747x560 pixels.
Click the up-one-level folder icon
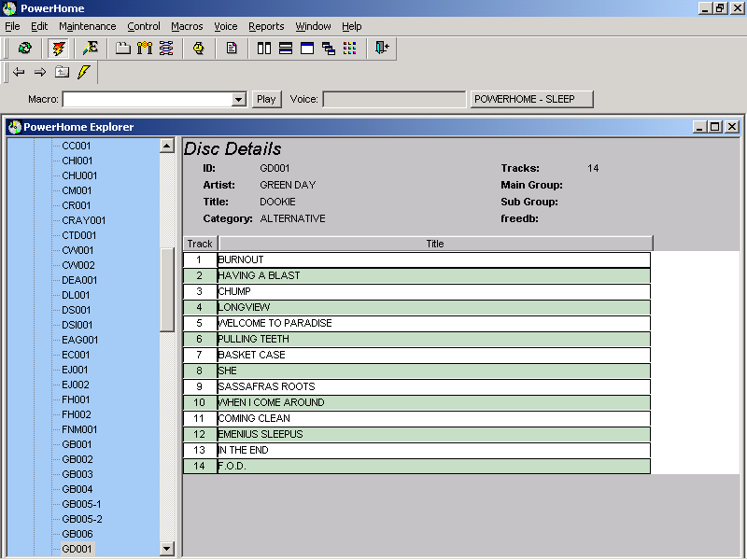tap(62, 72)
